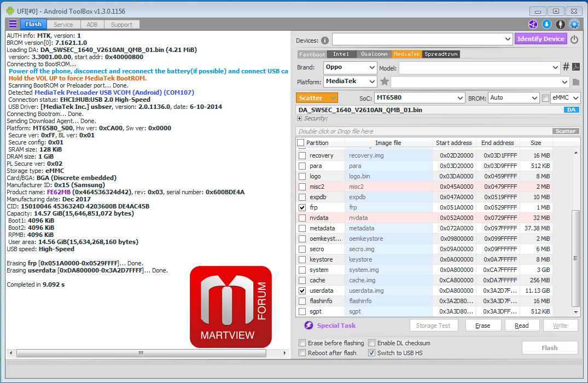This screenshot has height=383, width=588.
Task: Check the nvdata partition checkbox
Action: click(x=302, y=218)
